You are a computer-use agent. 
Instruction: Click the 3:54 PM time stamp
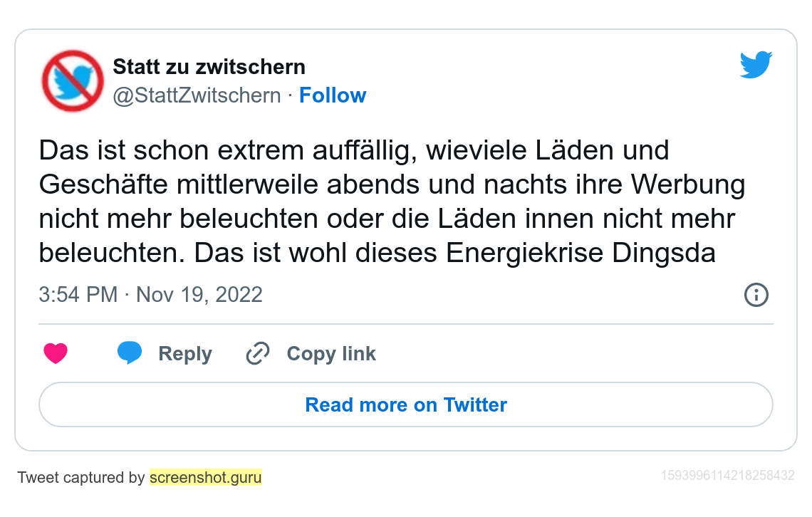[78, 295]
